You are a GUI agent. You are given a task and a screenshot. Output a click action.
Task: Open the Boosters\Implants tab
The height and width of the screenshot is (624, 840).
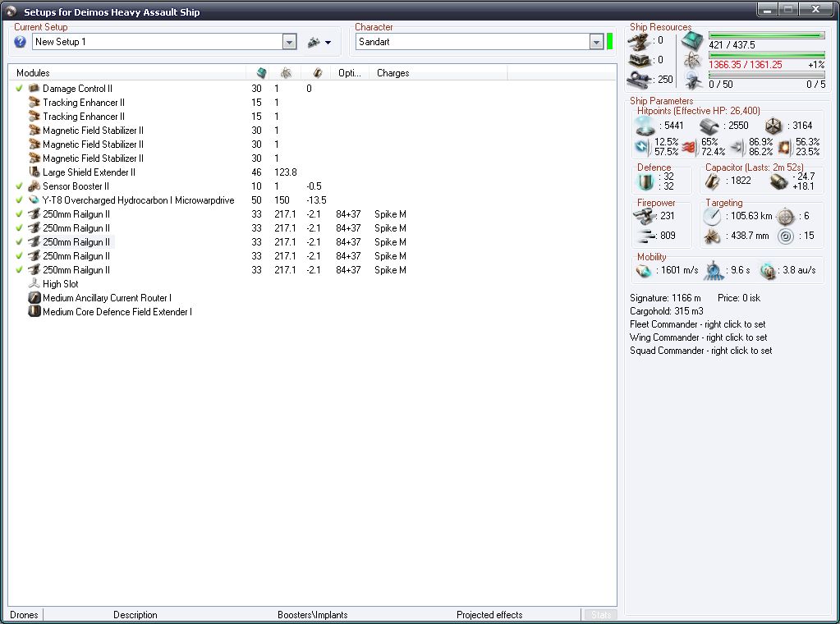pyautogui.click(x=312, y=614)
